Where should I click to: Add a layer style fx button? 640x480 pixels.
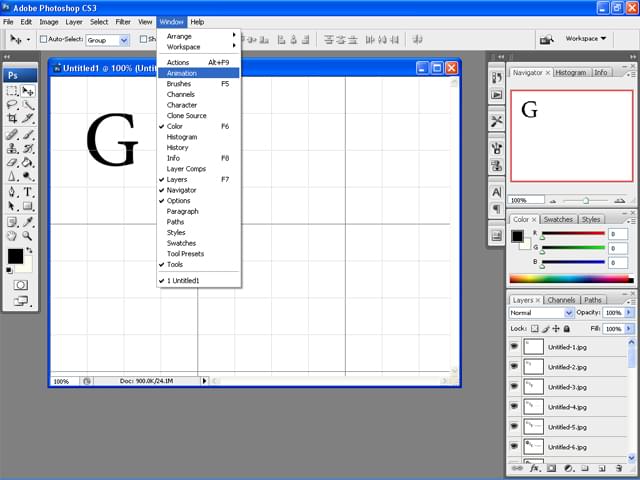(535, 468)
